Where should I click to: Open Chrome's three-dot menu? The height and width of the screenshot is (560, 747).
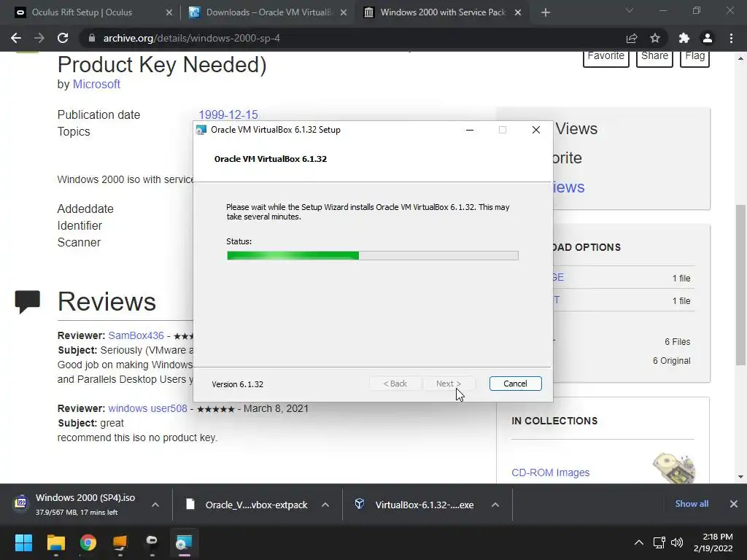[731, 38]
